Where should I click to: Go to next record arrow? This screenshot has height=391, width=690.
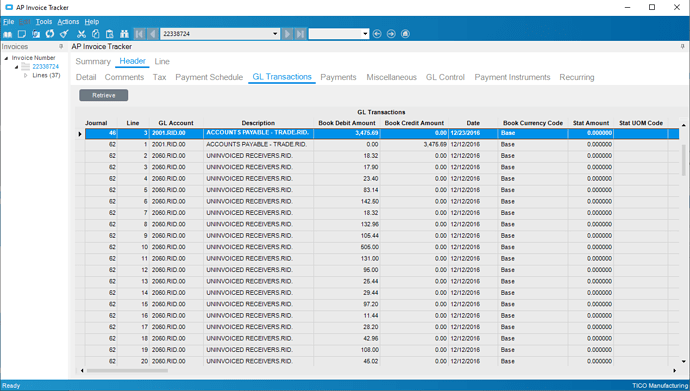pos(287,34)
